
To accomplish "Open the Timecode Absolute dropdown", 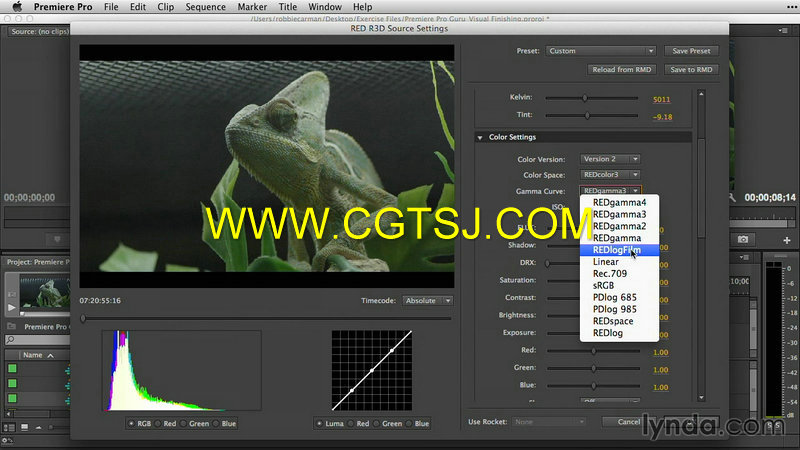I will coord(427,301).
